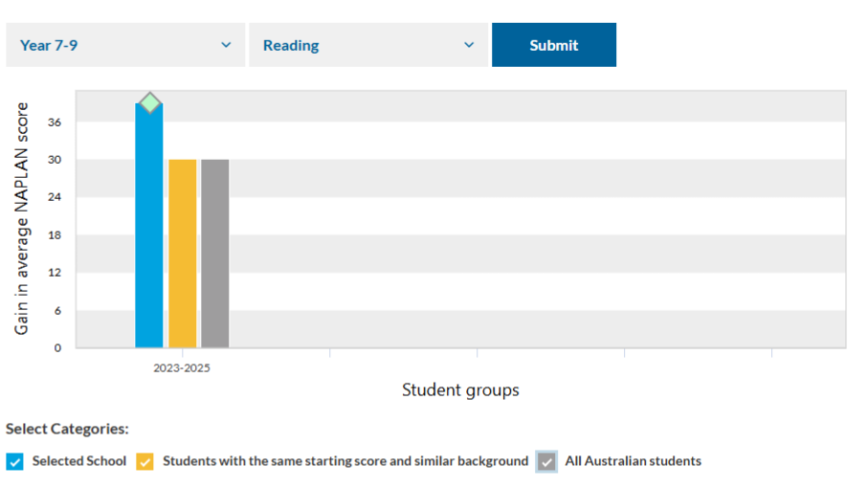This screenshot has width=868, height=488.
Task: Click the chevron arrow beside Reading
Action: pos(469,45)
